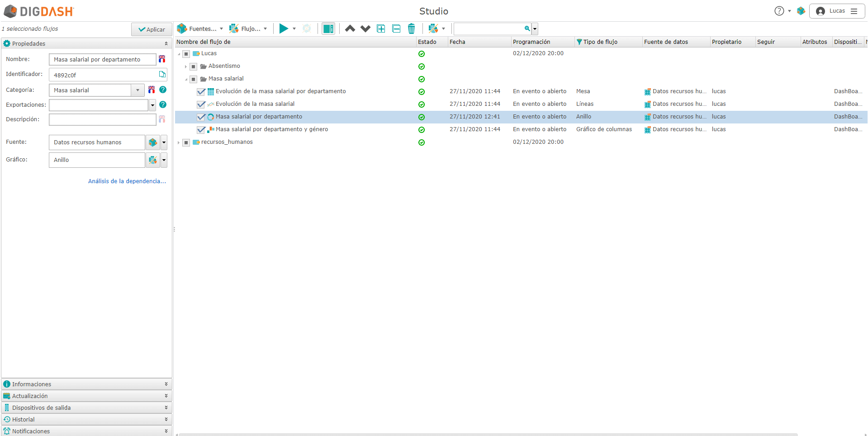868x436 pixels.
Task: Open Análisis de la dependencia link
Action: 127,181
